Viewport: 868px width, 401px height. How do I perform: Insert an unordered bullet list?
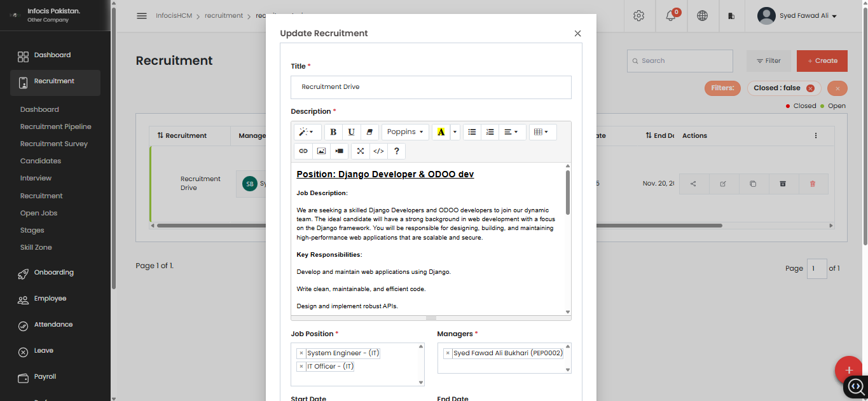472,132
